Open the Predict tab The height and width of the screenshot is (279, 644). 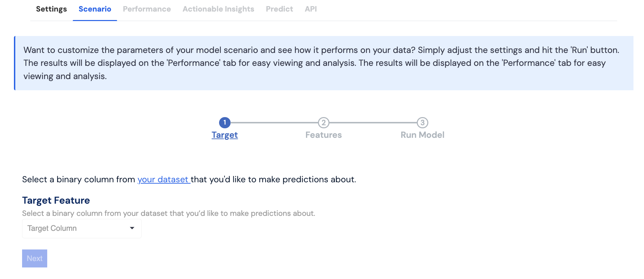(x=279, y=9)
